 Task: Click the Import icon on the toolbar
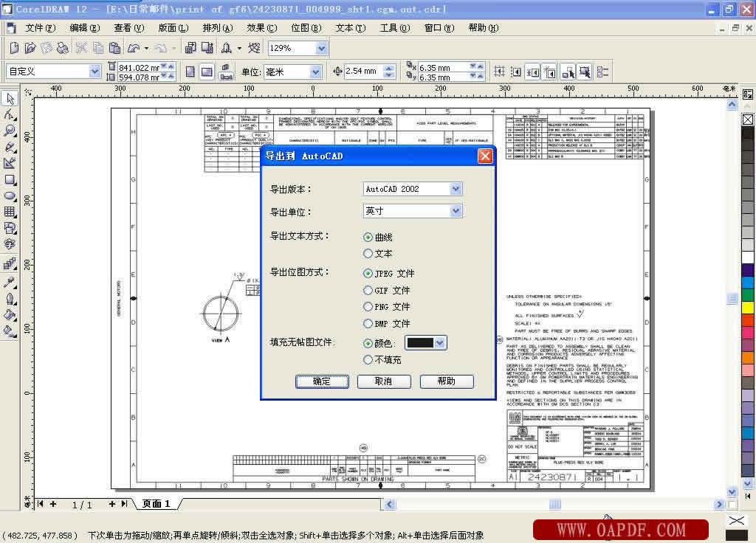tap(190, 48)
